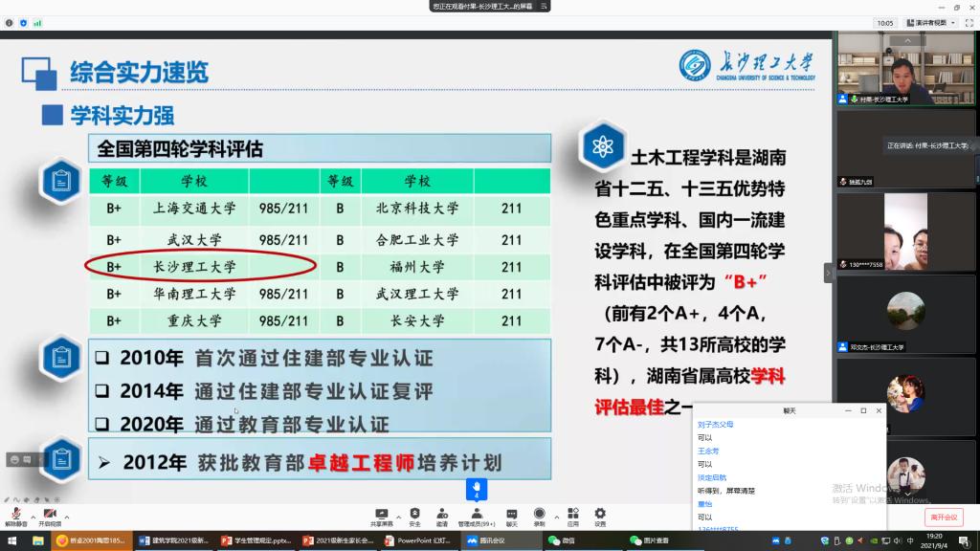Open the 应用 apps icon
Image resolution: width=980 pixels, height=551 pixels.
pyautogui.click(x=572, y=514)
